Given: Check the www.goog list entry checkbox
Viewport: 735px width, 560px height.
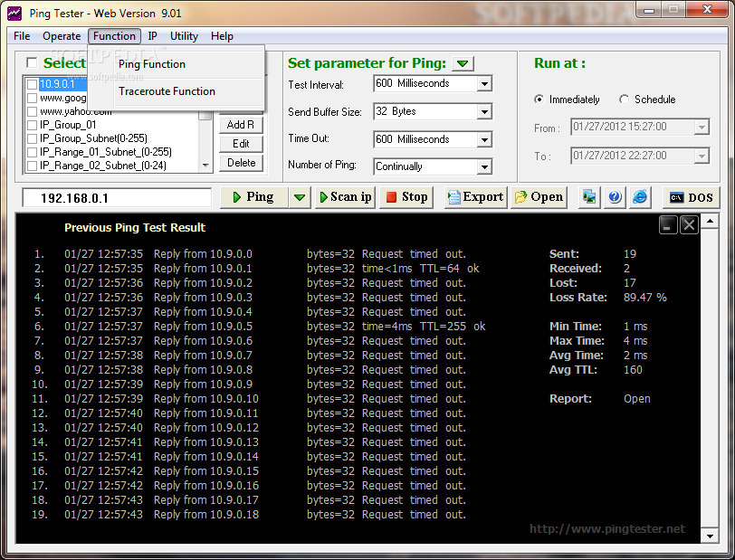Looking at the screenshot, I should (32, 98).
